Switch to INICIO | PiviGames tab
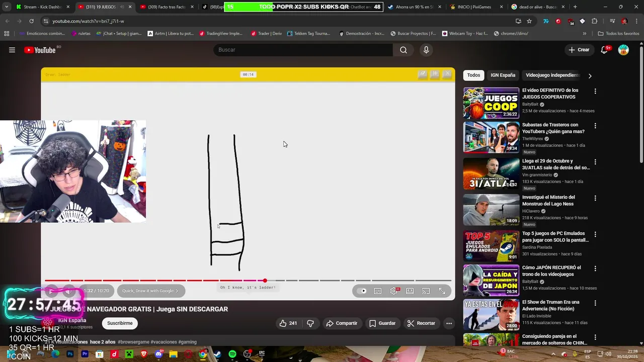This screenshot has height=362, width=644. tap(476, 7)
